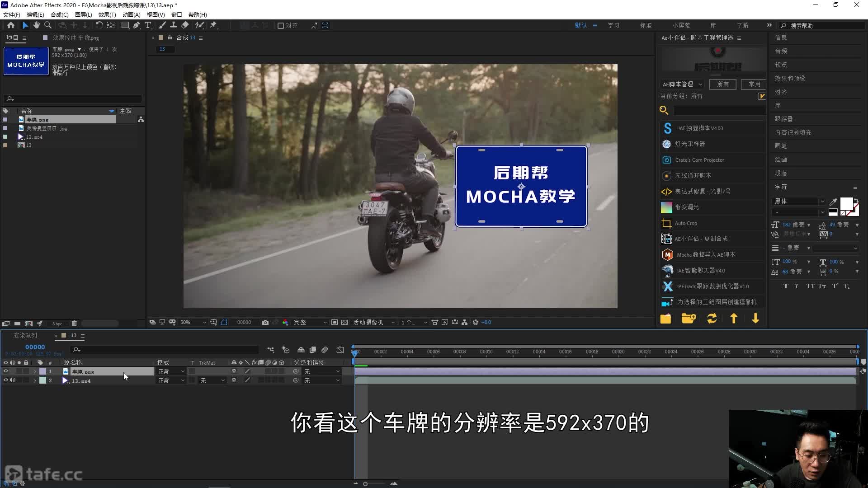Open parent link dropdown for 13.mp4
Viewport: 868px width, 488px height.
point(322,380)
